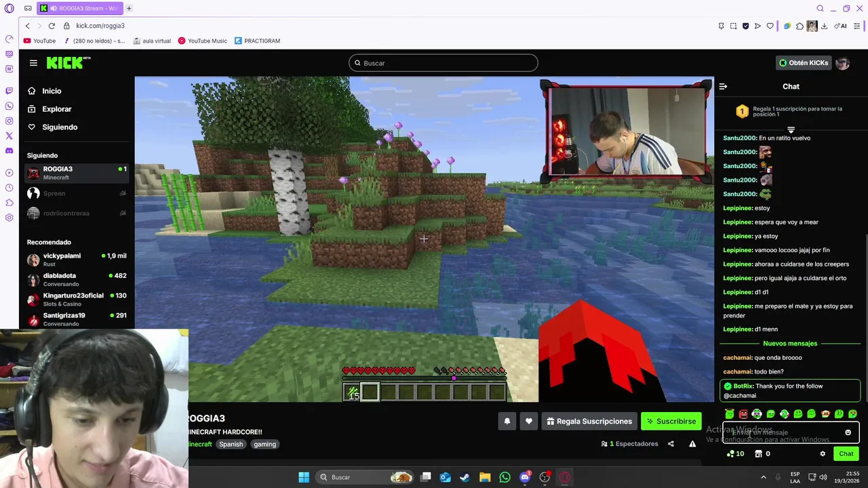868x488 pixels.
Task: Toggle stream notifications bell
Action: (x=507, y=422)
